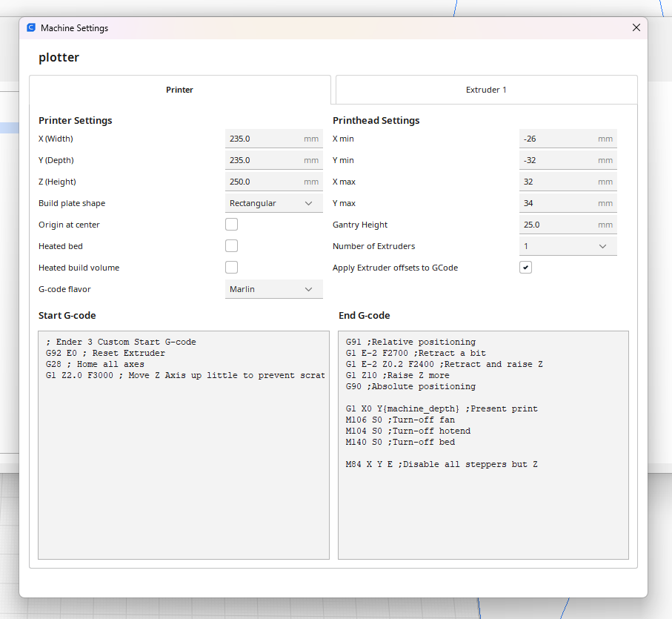Focus the X min printhead field
This screenshot has width=672, height=619.
pos(557,139)
